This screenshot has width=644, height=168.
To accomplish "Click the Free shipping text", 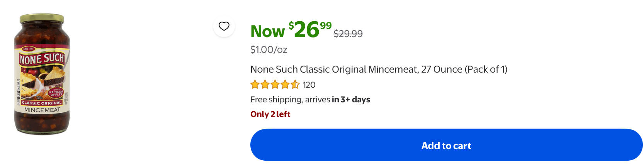I will click(277, 100).
